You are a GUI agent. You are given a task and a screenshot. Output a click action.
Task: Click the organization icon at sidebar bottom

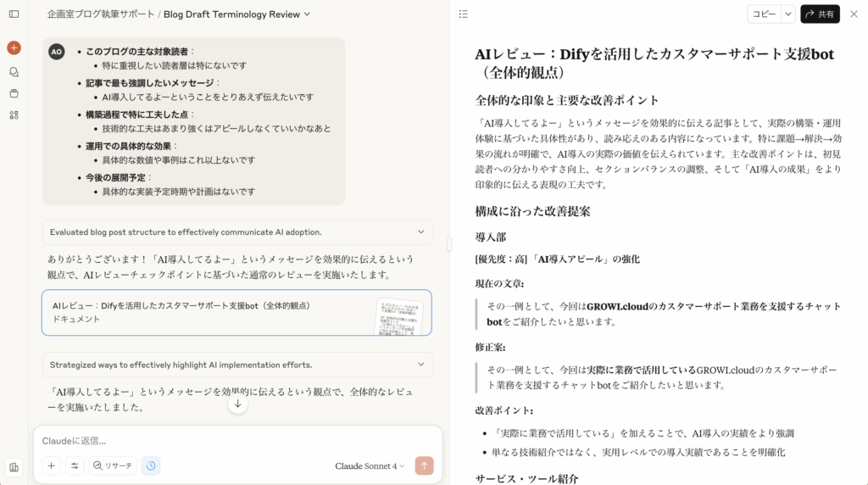[x=14, y=467]
